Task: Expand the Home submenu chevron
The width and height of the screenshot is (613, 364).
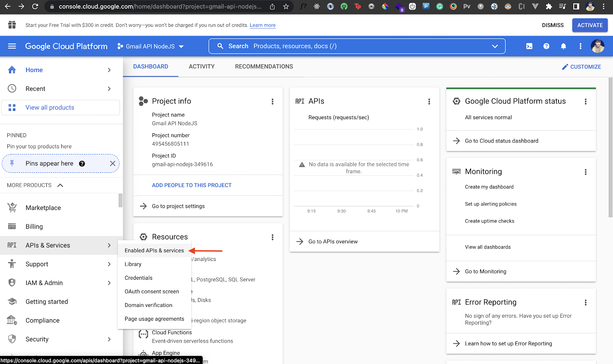Action: (x=109, y=70)
